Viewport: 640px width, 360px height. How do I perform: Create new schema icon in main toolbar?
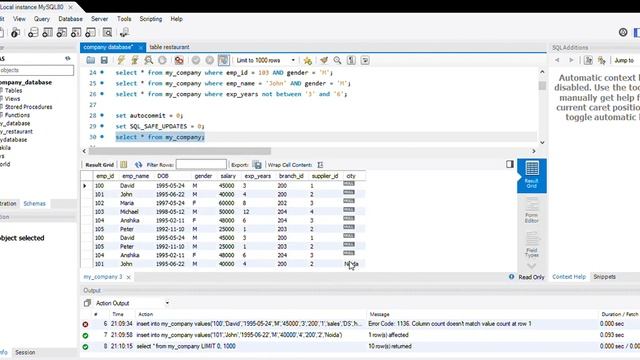click(x=33, y=33)
